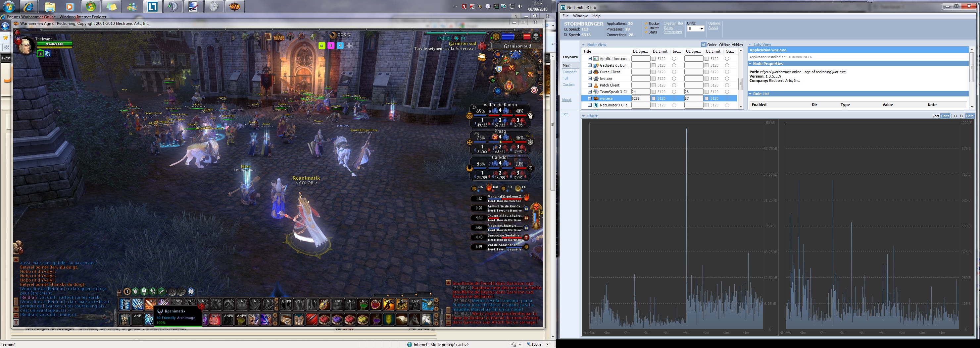Open the Window menu in NetLimiter

coord(580,16)
